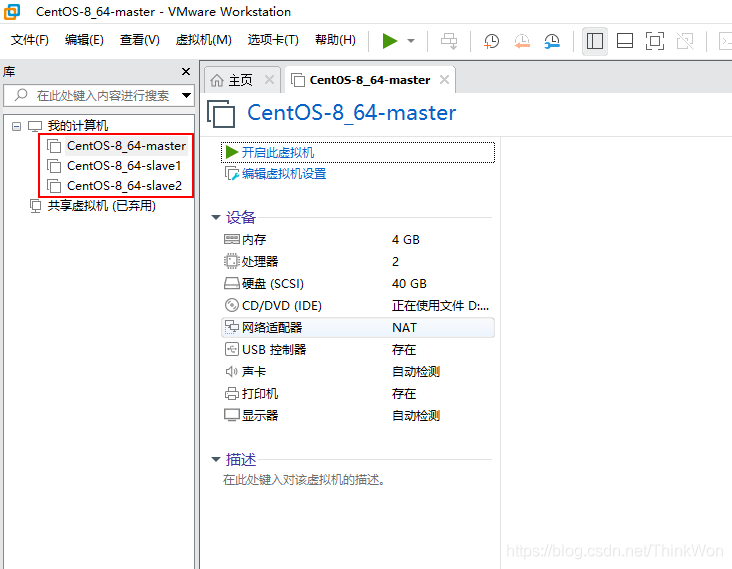The width and height of the screenshot is (732, 569).
Task: Open the library search dropdown arrow
Action: point(187,96)
